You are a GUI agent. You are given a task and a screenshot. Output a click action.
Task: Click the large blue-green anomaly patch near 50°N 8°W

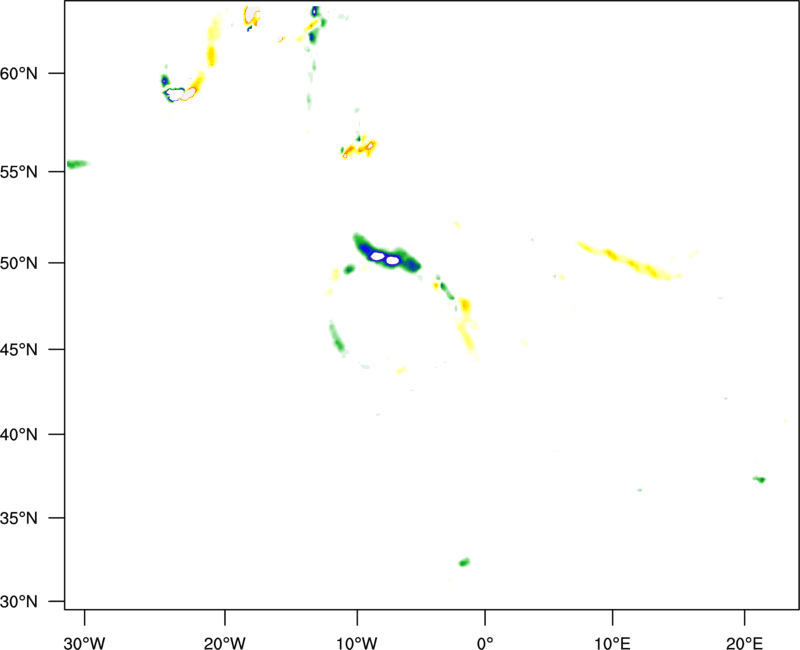(x=387, y=253)
